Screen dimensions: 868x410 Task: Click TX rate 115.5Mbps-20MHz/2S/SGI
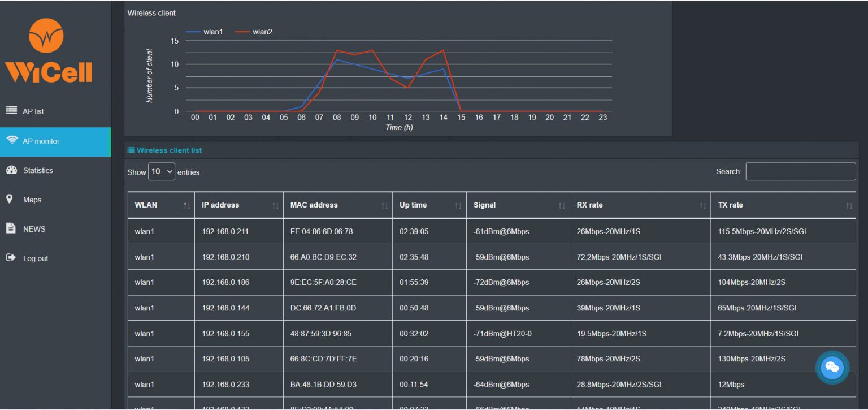coord(762,231)
